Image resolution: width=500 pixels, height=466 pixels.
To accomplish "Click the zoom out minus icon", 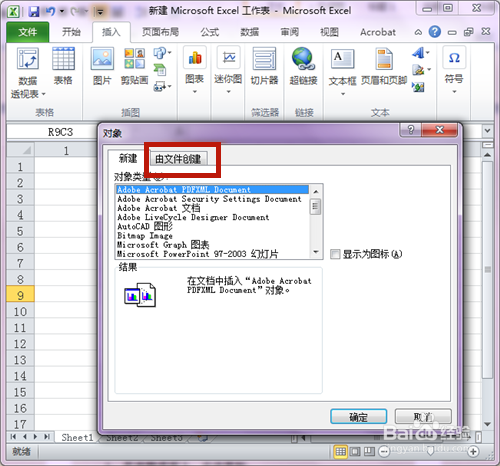I will (x=384, y=452).
